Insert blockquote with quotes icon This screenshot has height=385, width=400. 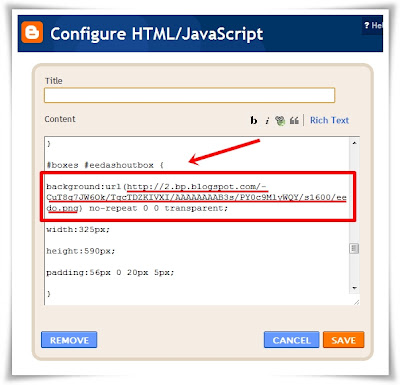(294, 120)
